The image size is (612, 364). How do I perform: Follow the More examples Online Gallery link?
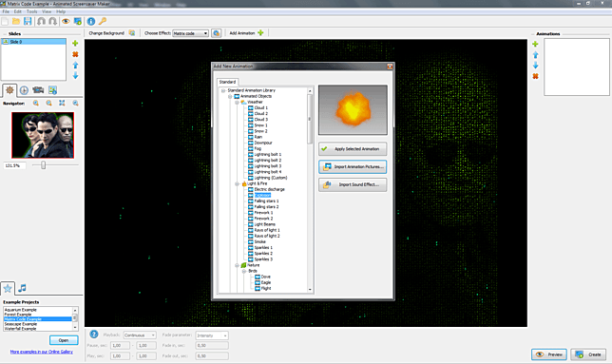click(42, 352)
